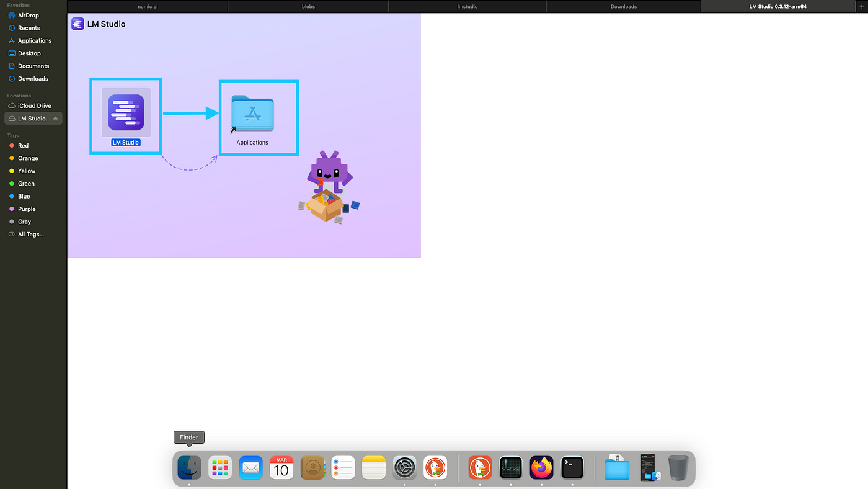Launch Launchpad from the Dock

220,467
